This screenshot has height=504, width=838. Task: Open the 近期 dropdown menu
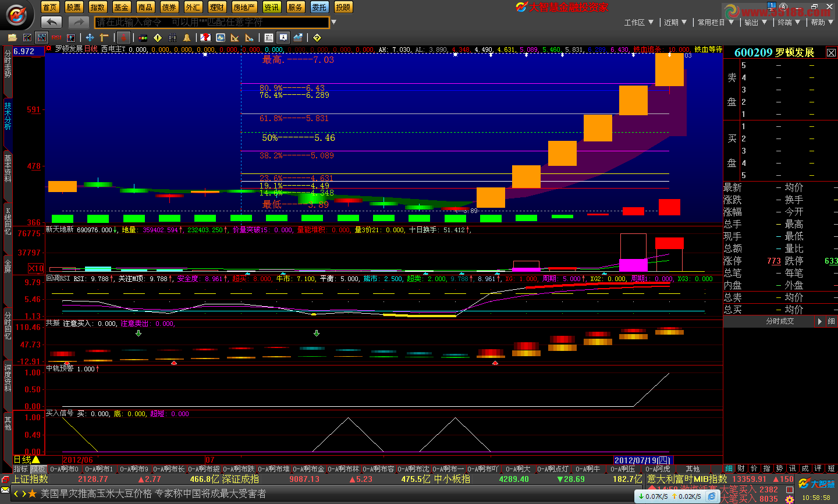pyautogui.click(x=676, y=22)
